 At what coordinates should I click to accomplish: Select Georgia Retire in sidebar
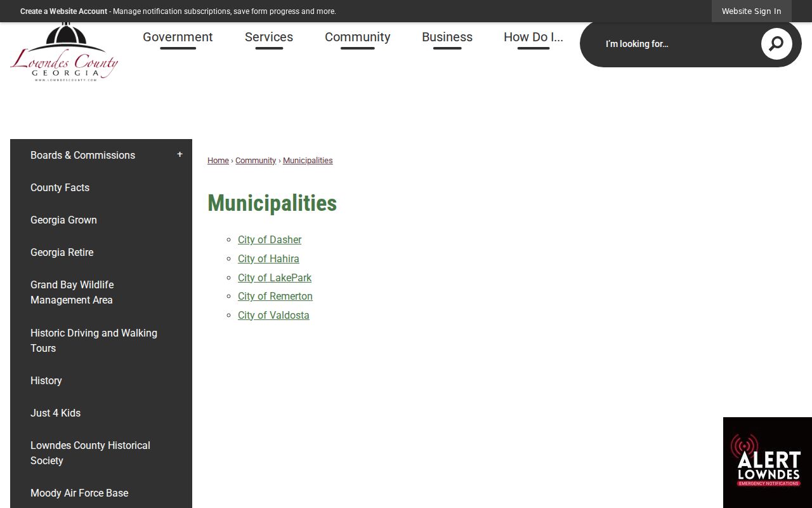62,253
